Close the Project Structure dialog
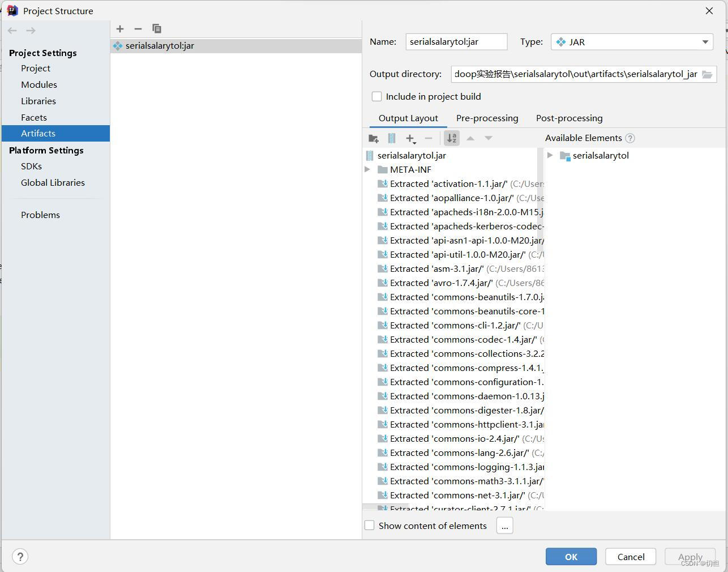 (709, 11)
